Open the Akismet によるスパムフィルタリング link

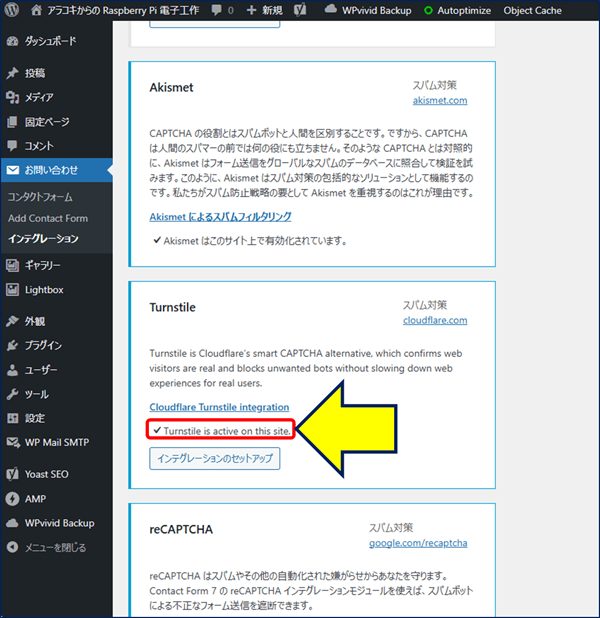tap(220, 216)
